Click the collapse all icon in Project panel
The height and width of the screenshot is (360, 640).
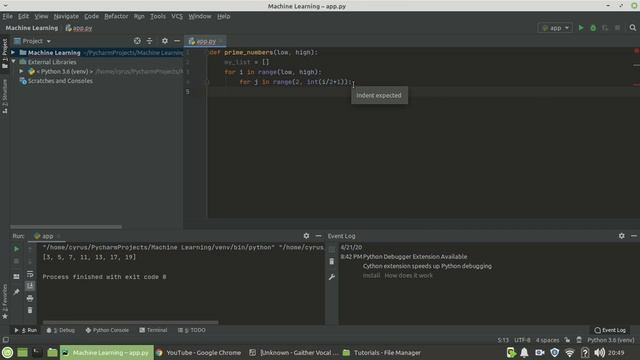pyautogui.click(x=149, y=41)
